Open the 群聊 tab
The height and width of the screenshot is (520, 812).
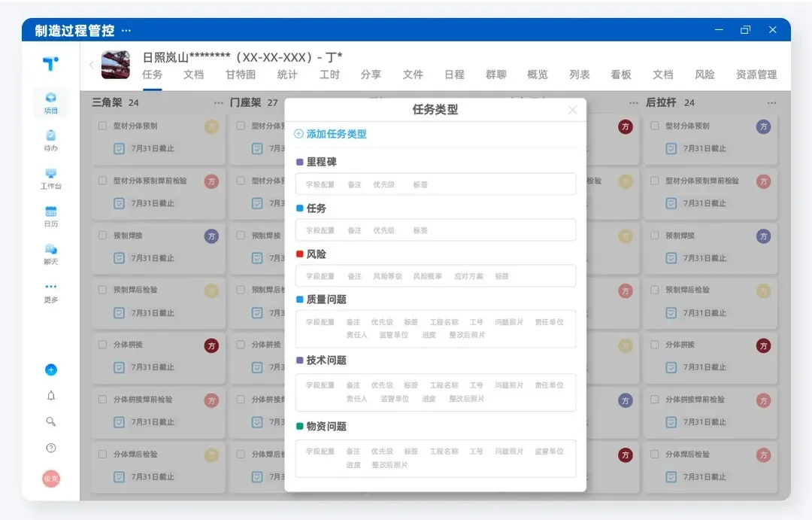coord(495,75)
